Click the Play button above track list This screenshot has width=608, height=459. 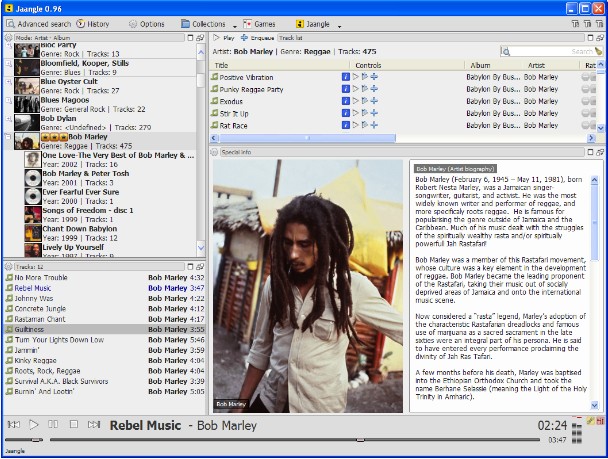(x=224, y=38)
